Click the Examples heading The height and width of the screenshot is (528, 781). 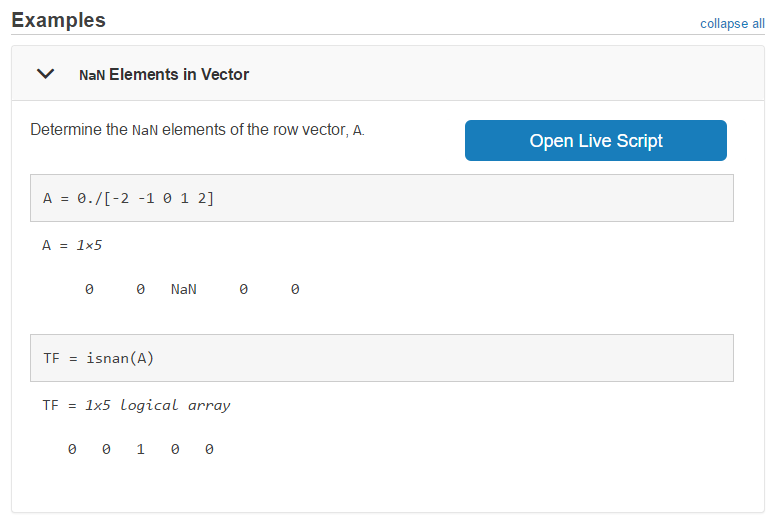(58, 20)
